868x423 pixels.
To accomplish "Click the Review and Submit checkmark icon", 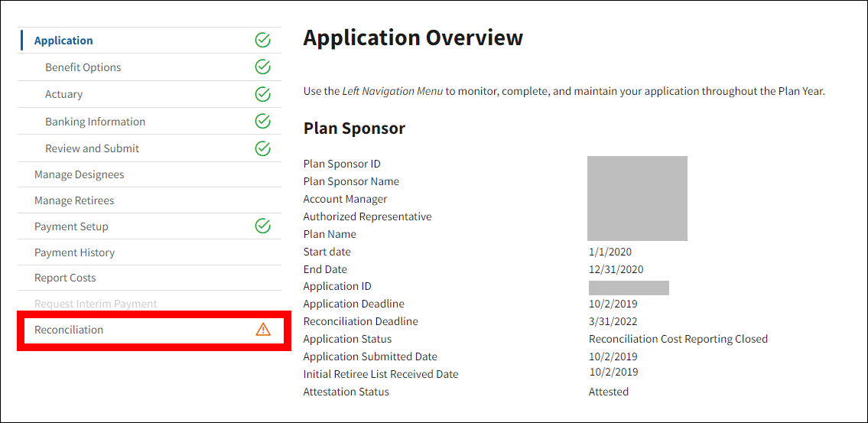I will tap(262, 148).
